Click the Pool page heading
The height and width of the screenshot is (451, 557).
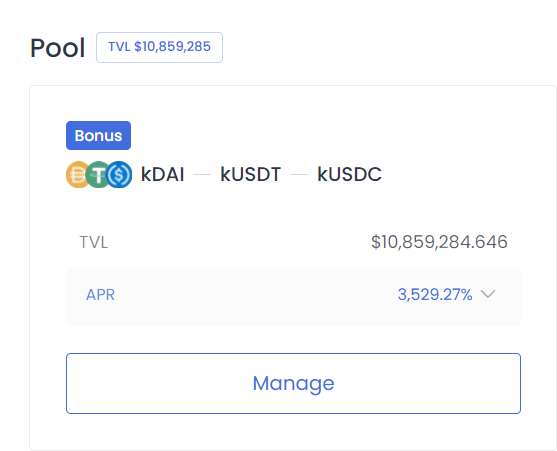pyautogui.click(x=58, y=48)
